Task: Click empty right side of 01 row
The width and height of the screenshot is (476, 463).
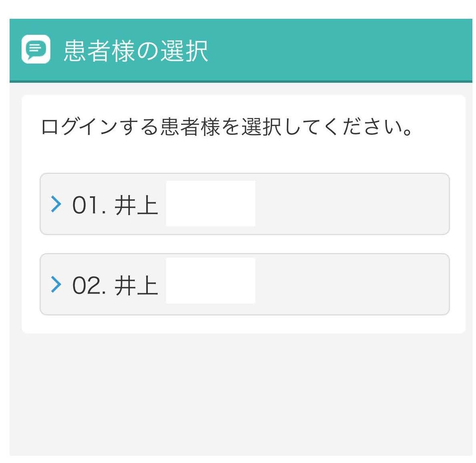Action: click(x=352, y=204)
